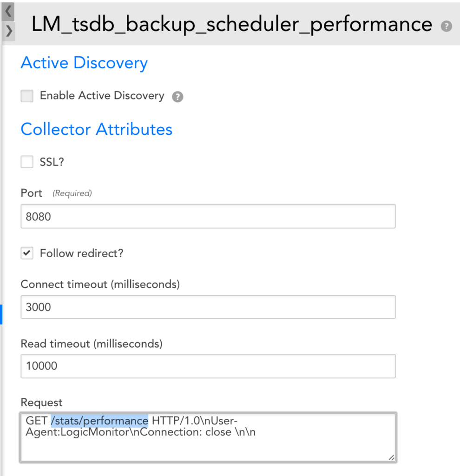Click the highlighted /stats/performance text

tap(99, 421)
